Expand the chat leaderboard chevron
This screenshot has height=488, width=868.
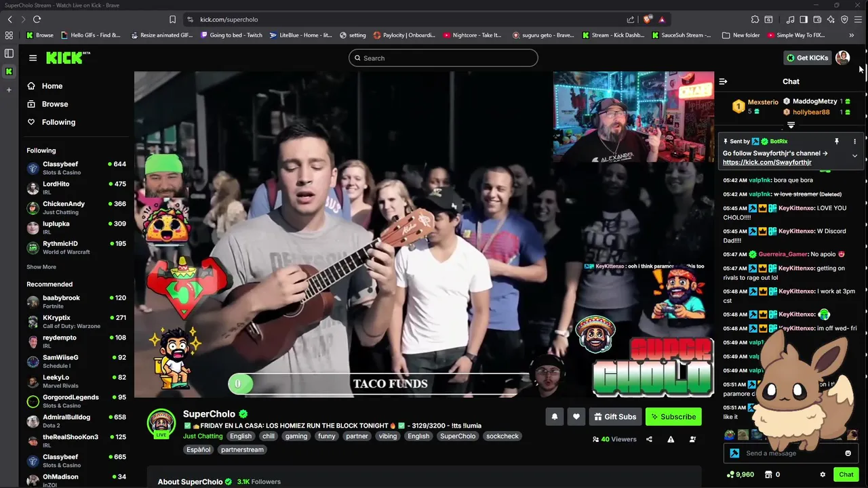coord(791,125)
